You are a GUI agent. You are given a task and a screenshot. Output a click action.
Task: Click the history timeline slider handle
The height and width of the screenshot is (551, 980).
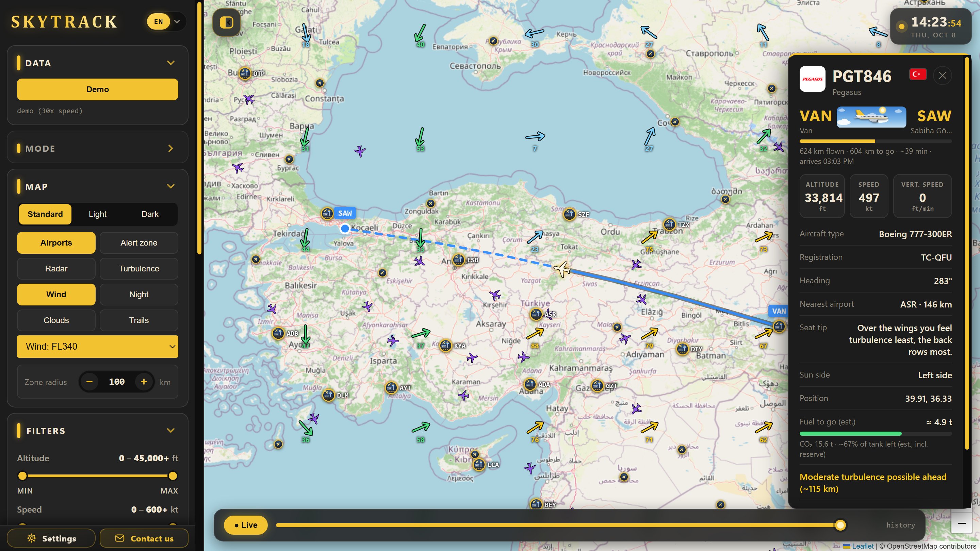tap(840, 525)
